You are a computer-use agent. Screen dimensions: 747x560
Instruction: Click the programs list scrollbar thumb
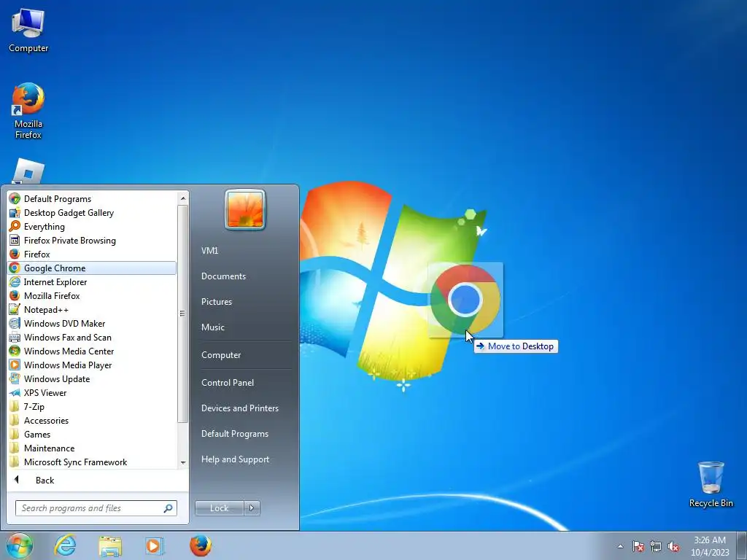[x=183, y=314]
